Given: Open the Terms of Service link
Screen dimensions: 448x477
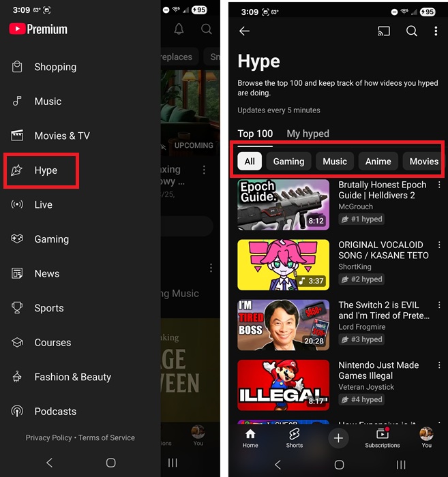Looking at the screenshot, I should point(106,437).
